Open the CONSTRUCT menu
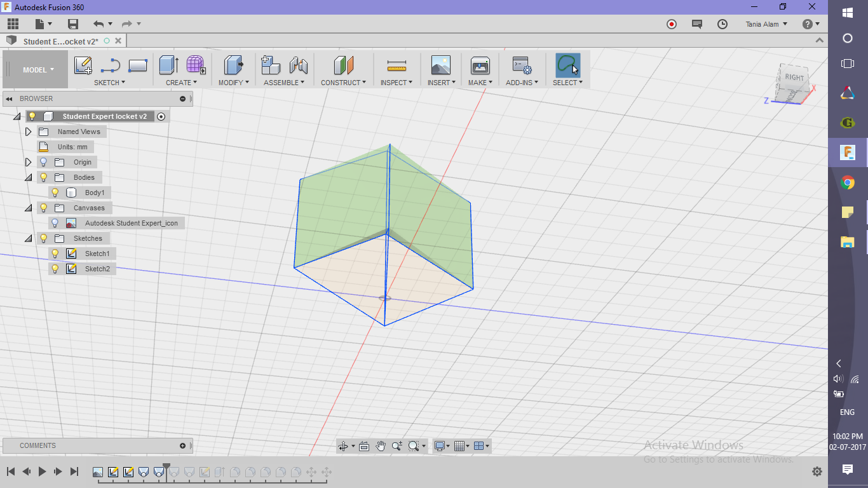868x488 pixels. click(x=343, y=83)
